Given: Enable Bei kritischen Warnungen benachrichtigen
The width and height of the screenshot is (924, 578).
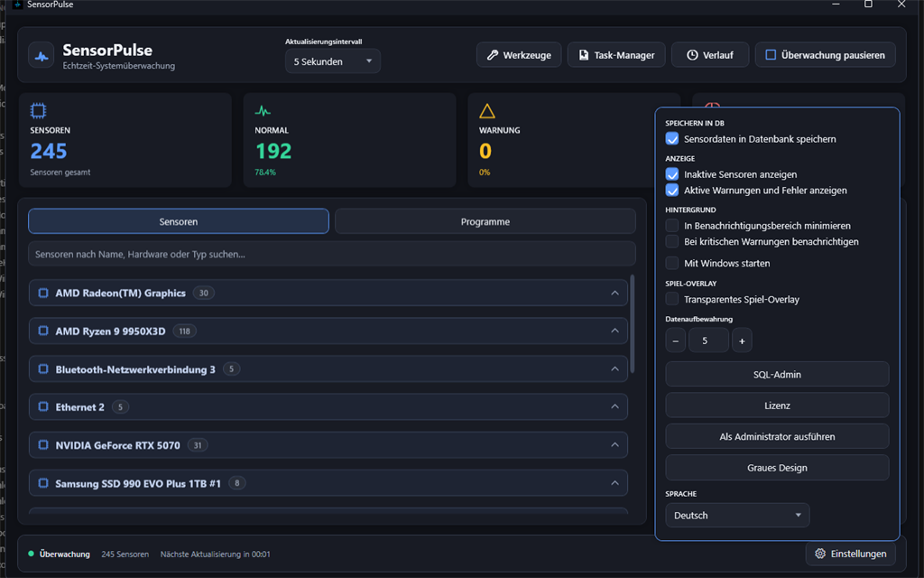Looking at the screenshot, I should tap(671, 241).
